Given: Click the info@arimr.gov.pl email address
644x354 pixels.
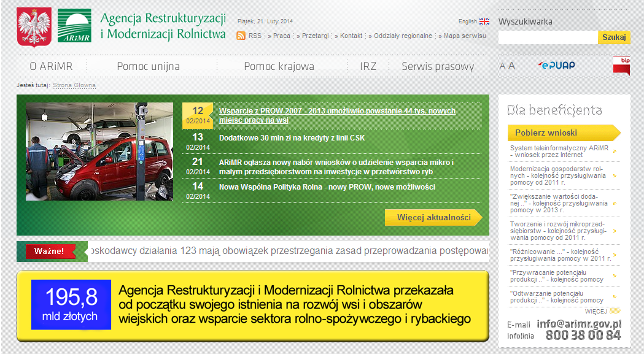Looking at the screenshot, I should click(x=579, y=323).
